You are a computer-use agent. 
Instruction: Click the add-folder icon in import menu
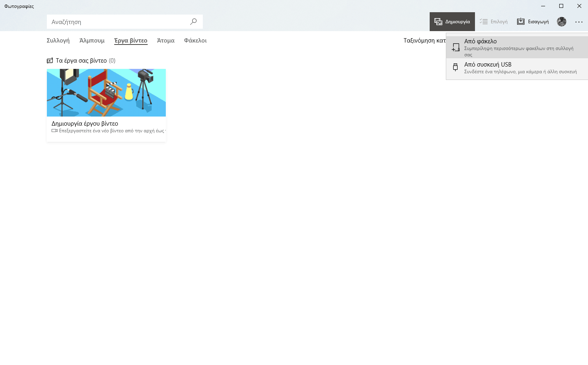click(x=455, y=47)
